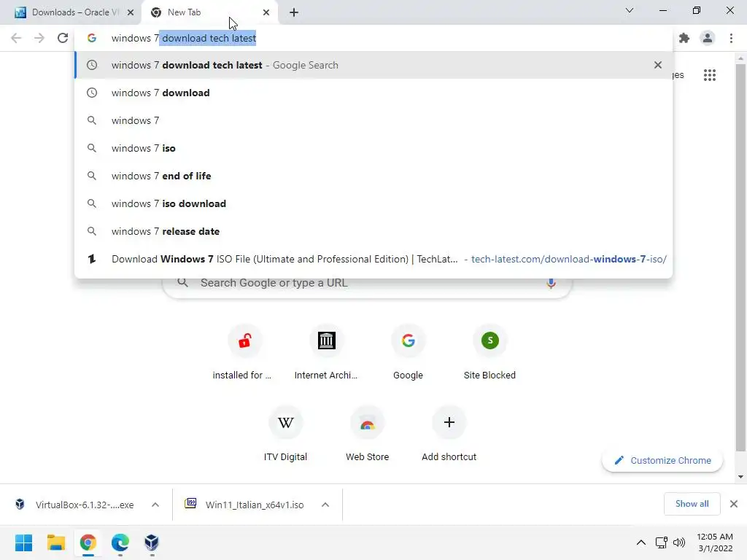Viewport: 747px width, 560px height.
Task: Pick 'windows 7 iso download' suggestion
Action: [373, 203]
